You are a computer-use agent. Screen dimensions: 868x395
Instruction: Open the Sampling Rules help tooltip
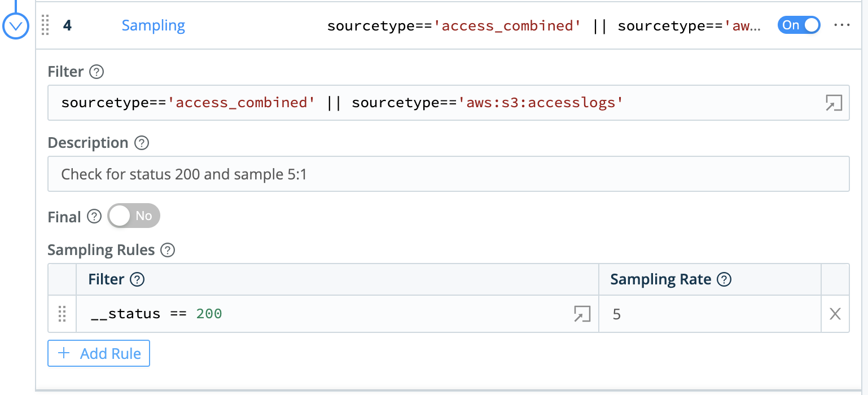[168, 250]
